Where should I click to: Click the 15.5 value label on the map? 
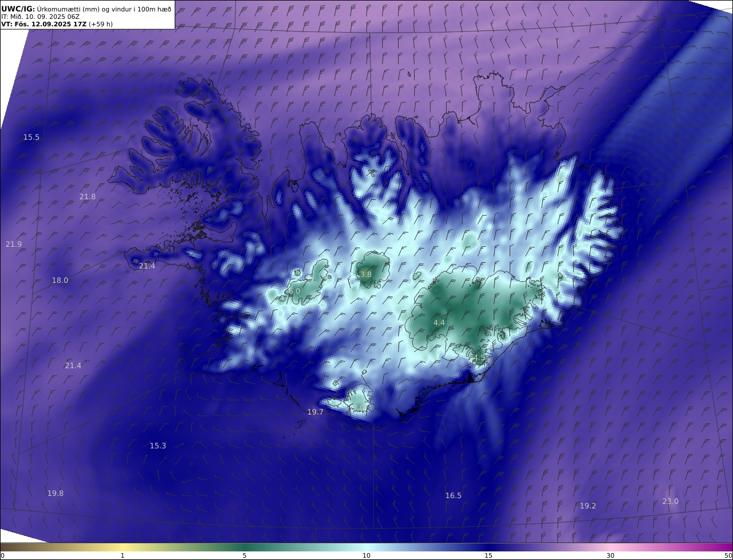pos(31,137)
